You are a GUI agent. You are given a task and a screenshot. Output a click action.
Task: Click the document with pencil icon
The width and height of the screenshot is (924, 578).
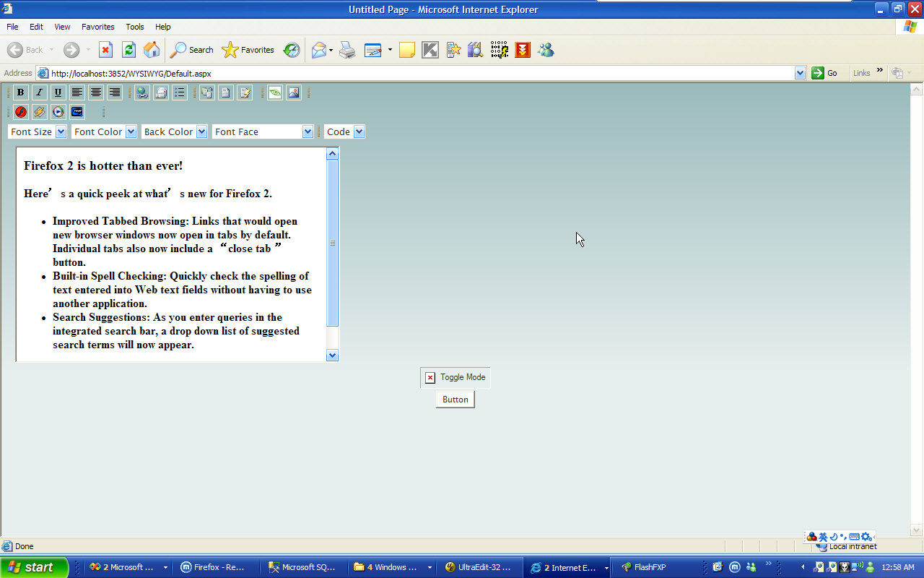(x=245, y=92)
